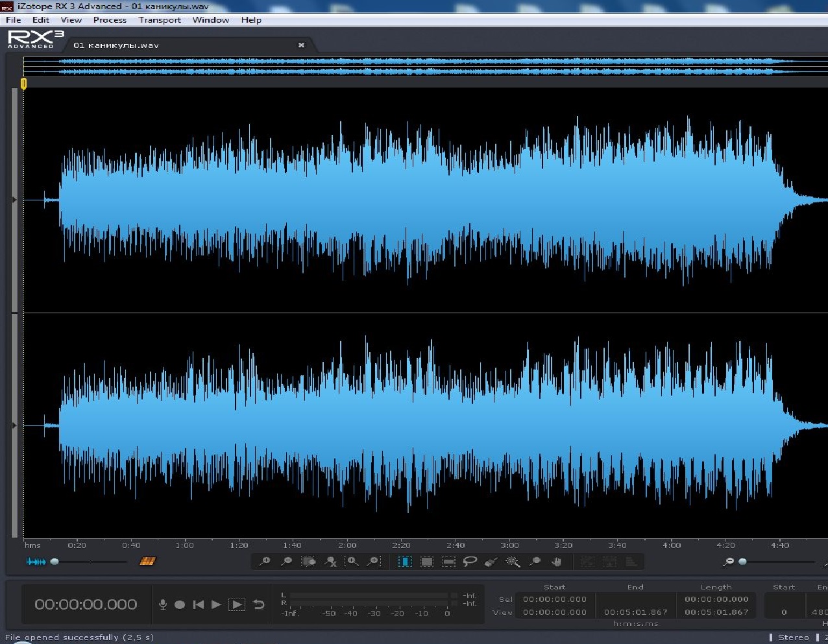Collapse the lower right channel arrow

[x=14, y=425]
